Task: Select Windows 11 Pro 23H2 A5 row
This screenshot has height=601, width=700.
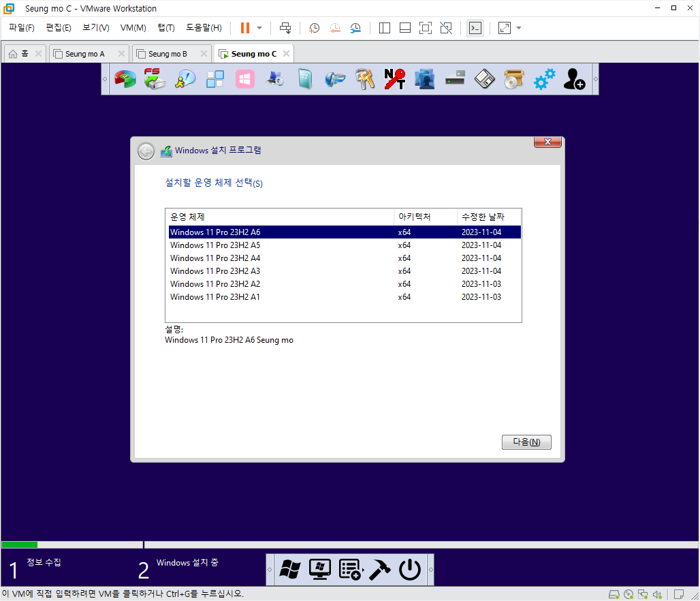Action: 344,245
